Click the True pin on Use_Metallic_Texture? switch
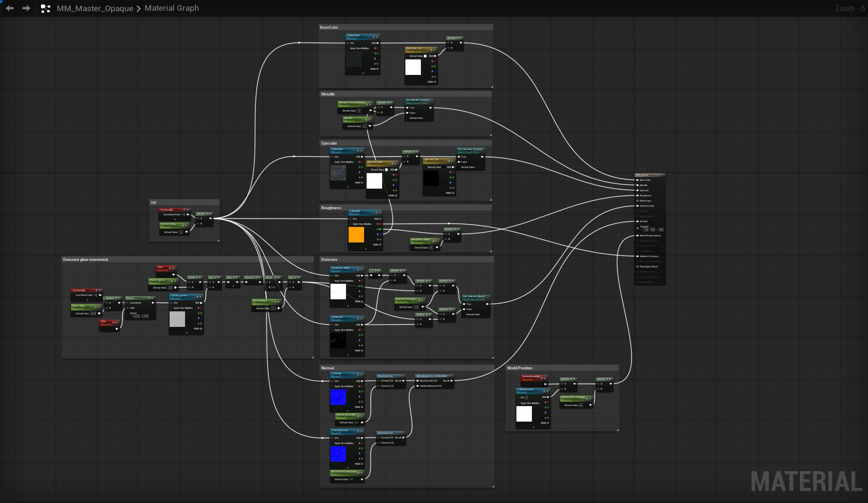Image resolution: width=868 pixels, height=503 pixels. 407,108
